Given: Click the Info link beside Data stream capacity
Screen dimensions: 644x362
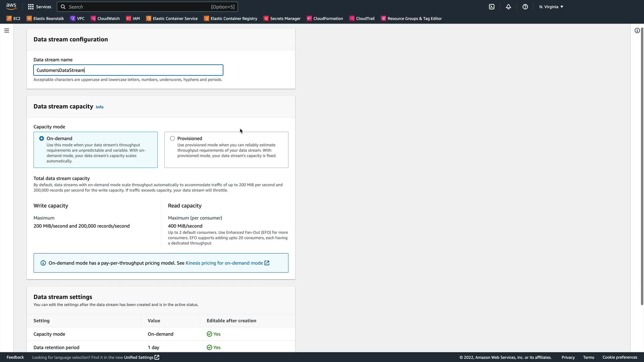Looking at the screenshot, I should click(100, 107).
